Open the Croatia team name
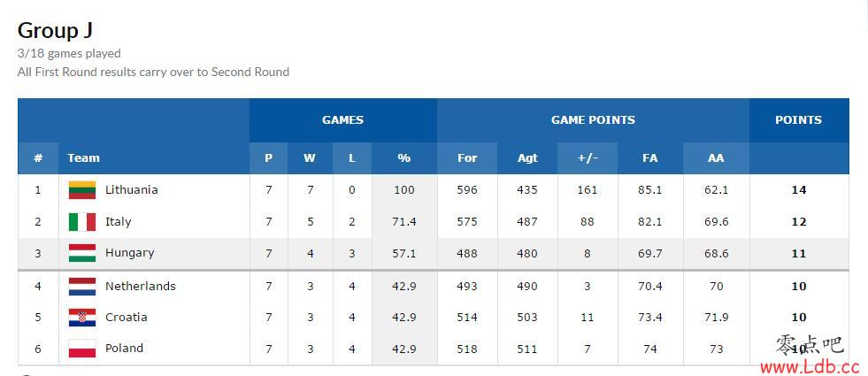The image size is (868, 376). [127, 318]
